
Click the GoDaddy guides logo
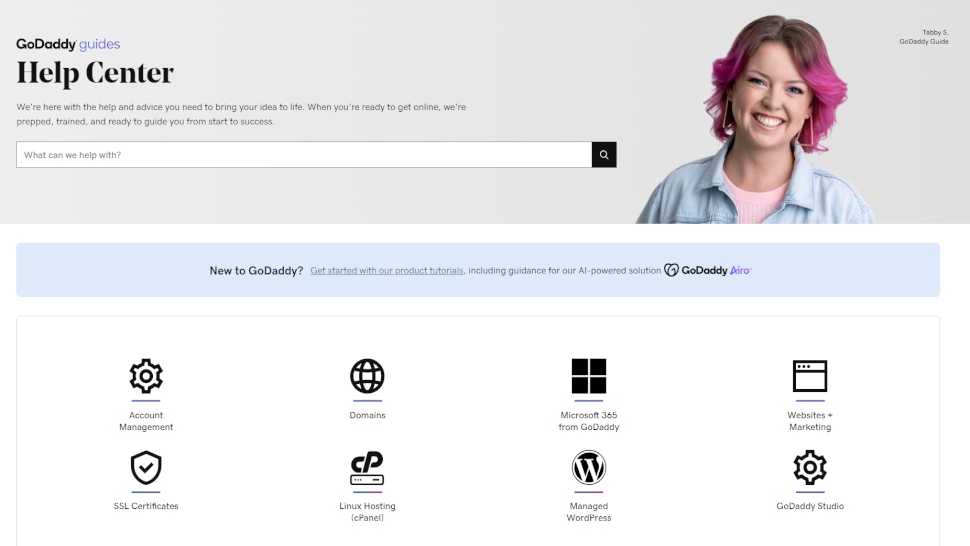pos(68,44)
